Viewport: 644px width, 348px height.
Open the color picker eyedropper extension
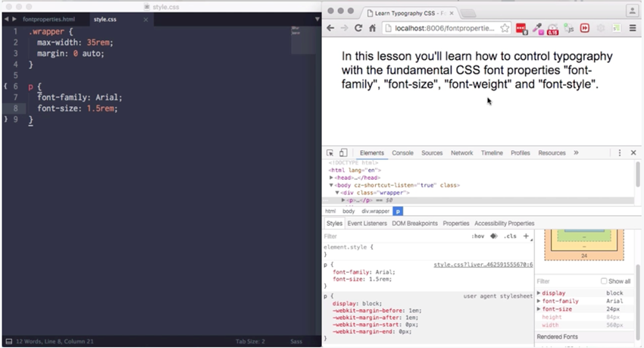tap(538, 28)
